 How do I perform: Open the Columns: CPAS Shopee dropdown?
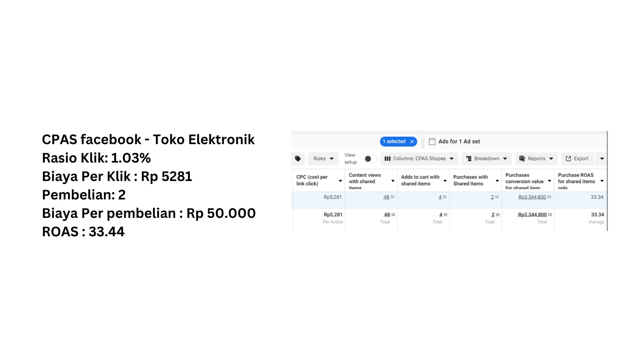(x=419, y=159)
